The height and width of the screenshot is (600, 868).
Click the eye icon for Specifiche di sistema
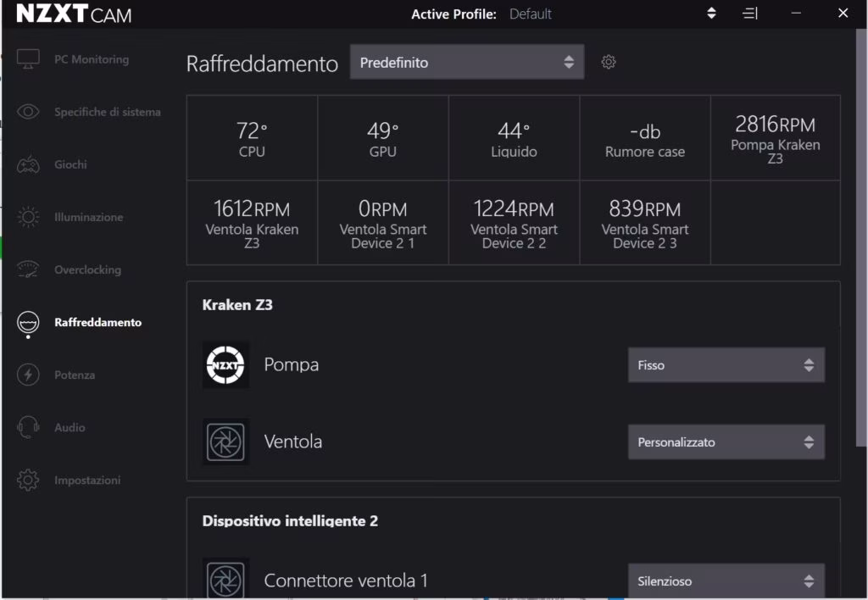(x=28, y=112)
